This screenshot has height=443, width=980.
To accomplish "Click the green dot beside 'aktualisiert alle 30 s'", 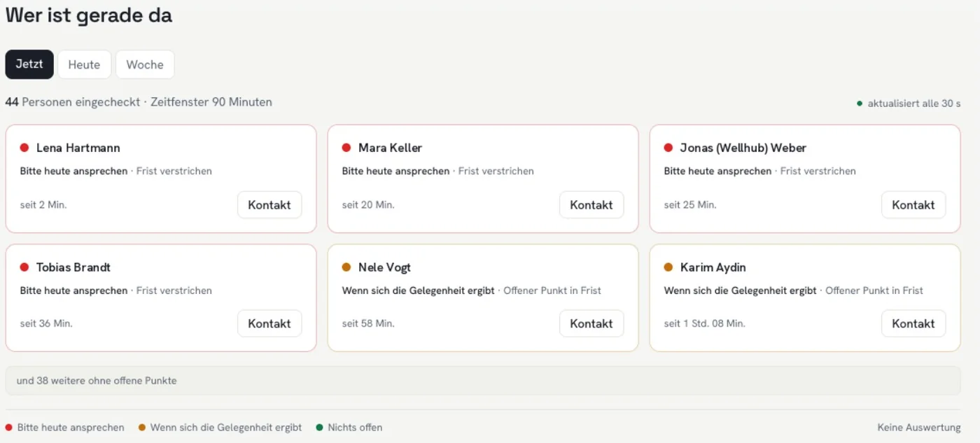I will (860, 104).
